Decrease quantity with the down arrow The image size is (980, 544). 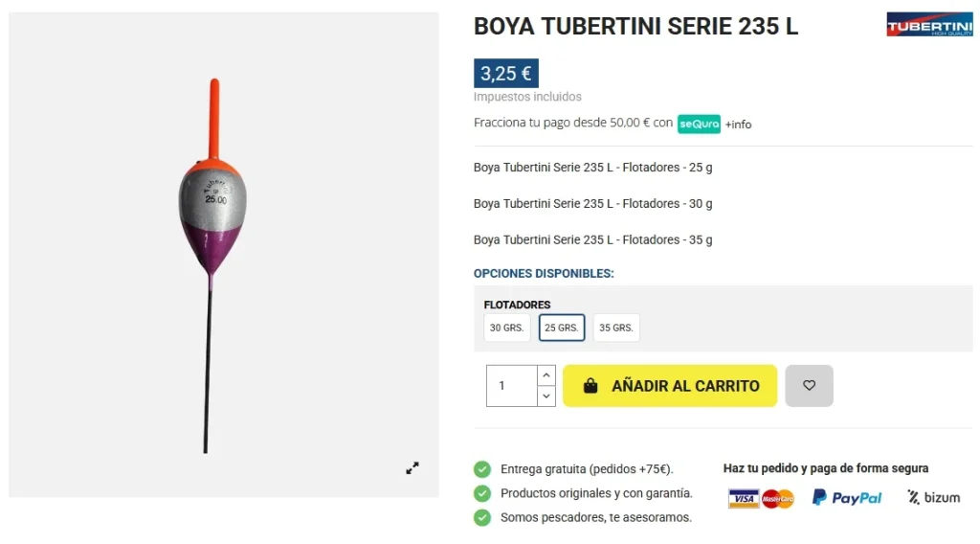(546, 396)
